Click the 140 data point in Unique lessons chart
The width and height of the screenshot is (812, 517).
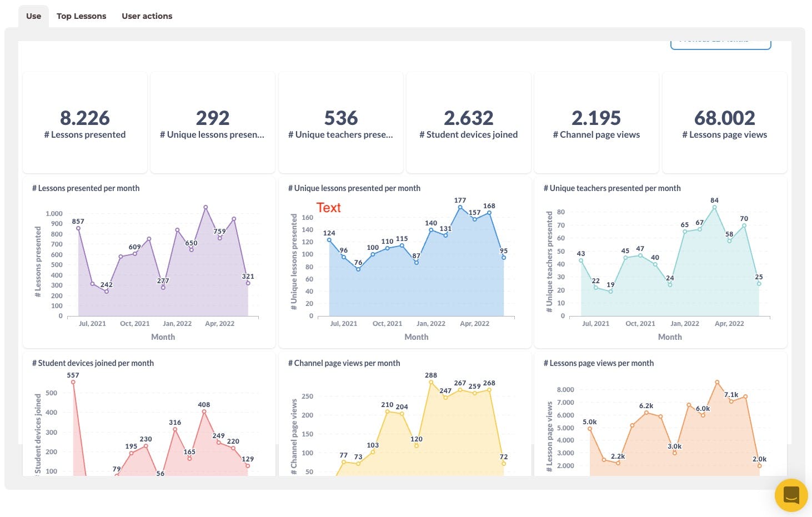[x=431, y=230]
